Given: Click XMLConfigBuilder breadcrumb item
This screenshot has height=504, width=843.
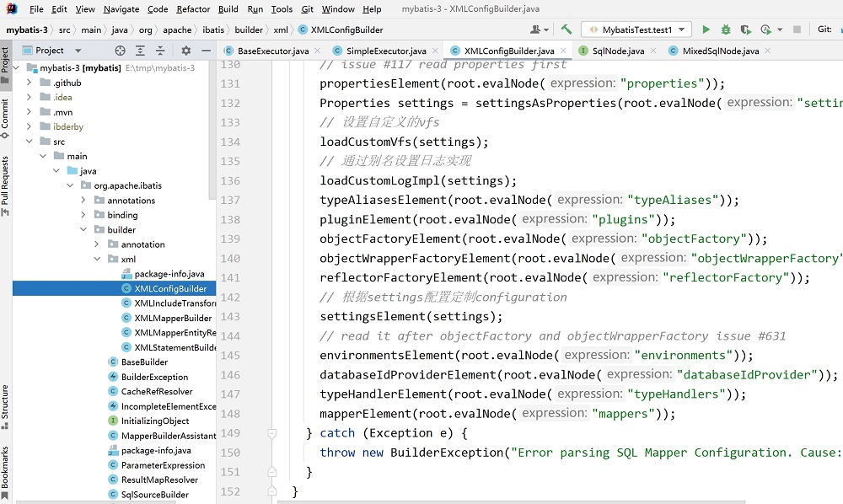Looking at the screenshot, I should click(x=341, y=29).
